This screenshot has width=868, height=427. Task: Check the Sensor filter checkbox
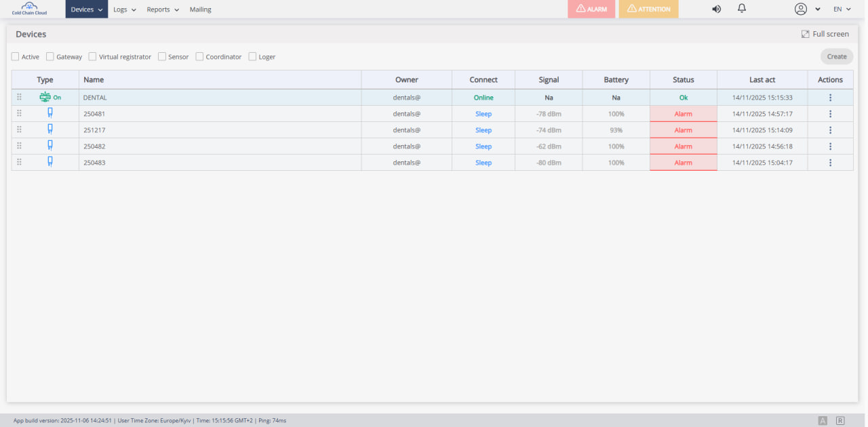162,57
